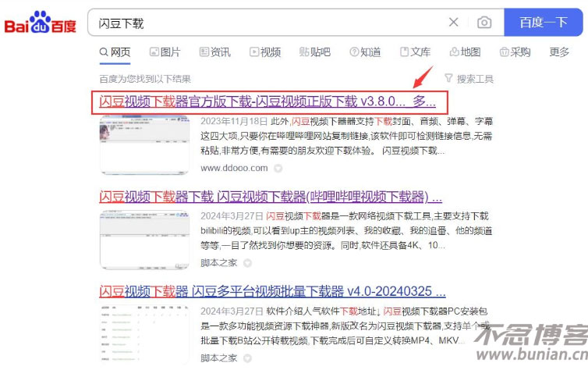Click the 贴吧 tab icon
The image size is (588, 370).
pos(304,52)
